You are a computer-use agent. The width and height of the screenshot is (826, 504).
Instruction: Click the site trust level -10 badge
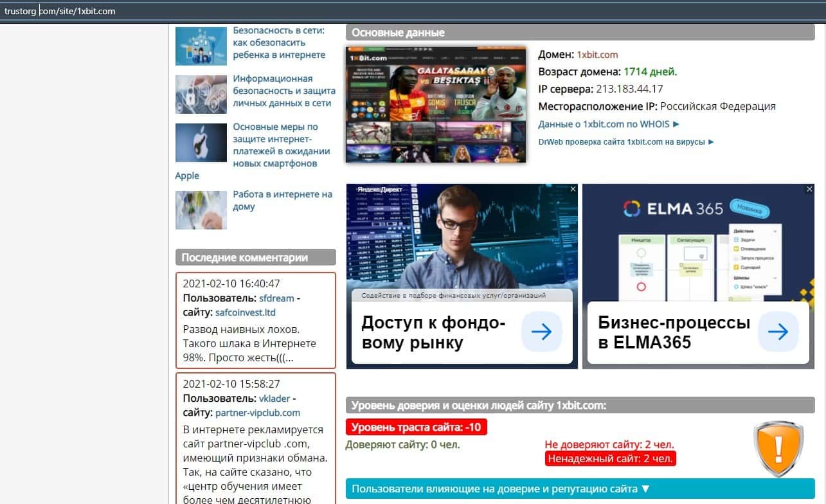(x=417, y=427)
